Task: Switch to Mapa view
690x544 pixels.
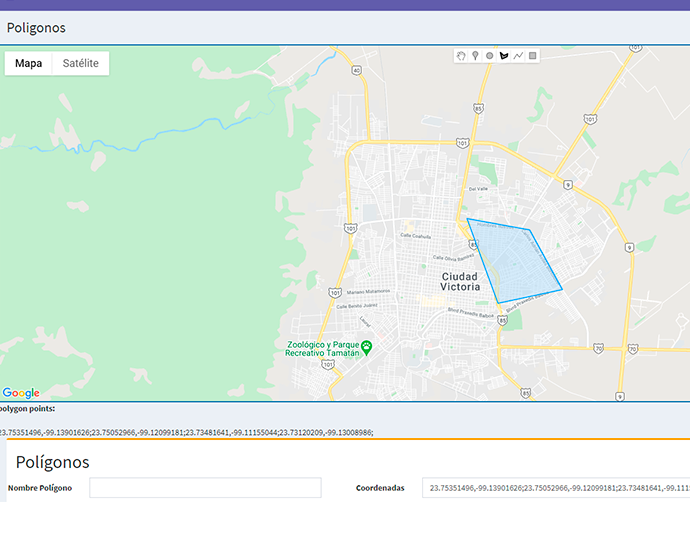Action: click(x=28, y=63)
